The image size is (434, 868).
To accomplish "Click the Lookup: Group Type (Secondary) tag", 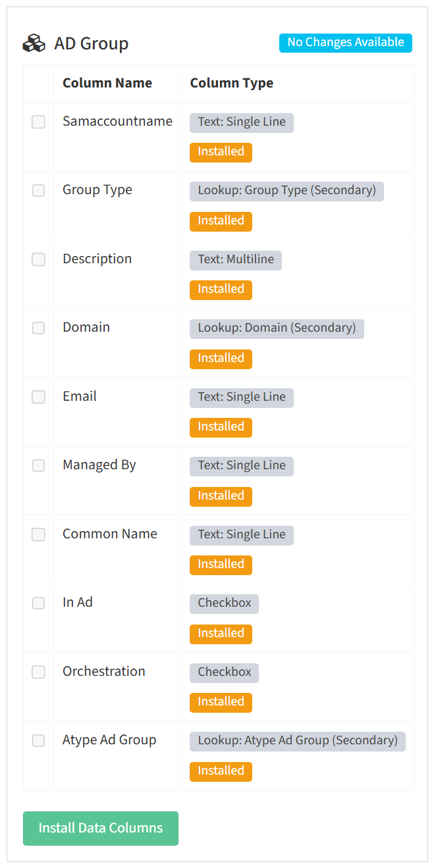I will point(287,191).
